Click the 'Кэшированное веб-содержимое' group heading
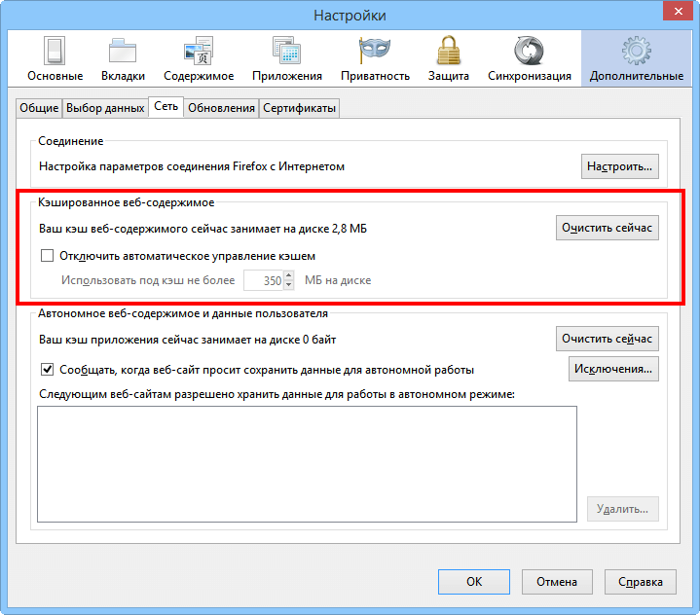 coord(126,202)
